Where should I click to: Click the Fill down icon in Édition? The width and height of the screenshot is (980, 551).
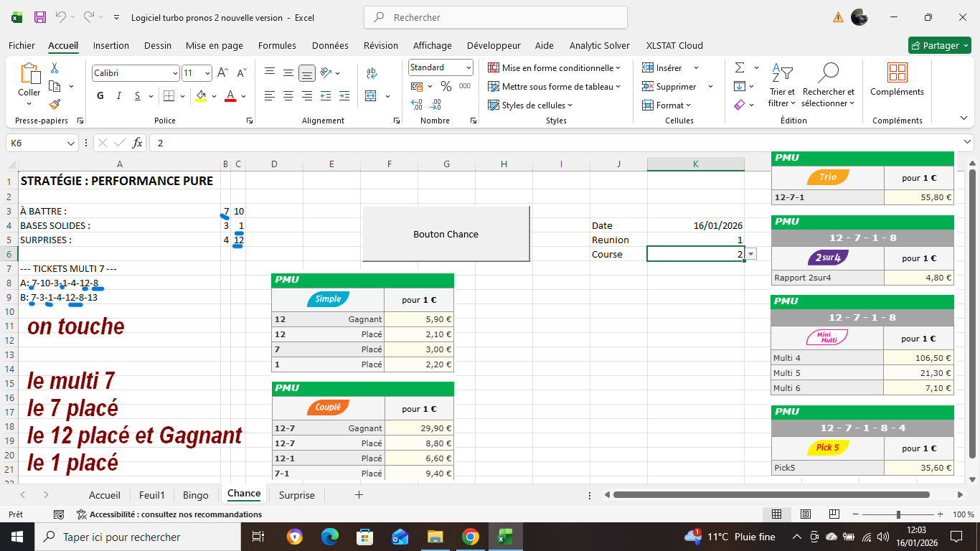click(740, 86)
